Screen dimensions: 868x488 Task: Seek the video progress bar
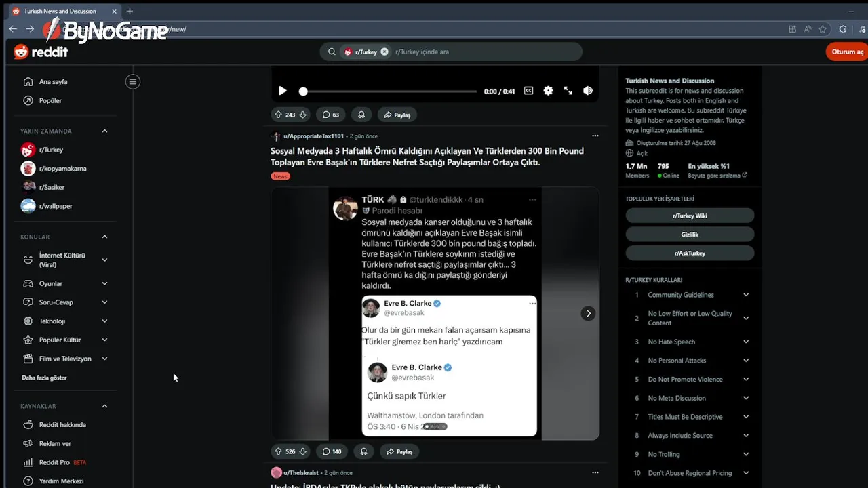point(389,91)
